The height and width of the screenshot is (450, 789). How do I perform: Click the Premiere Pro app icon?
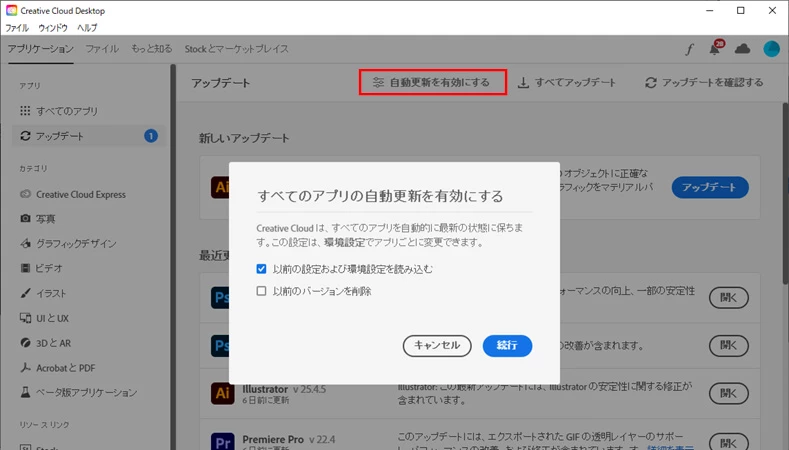[x=222, y=441]
